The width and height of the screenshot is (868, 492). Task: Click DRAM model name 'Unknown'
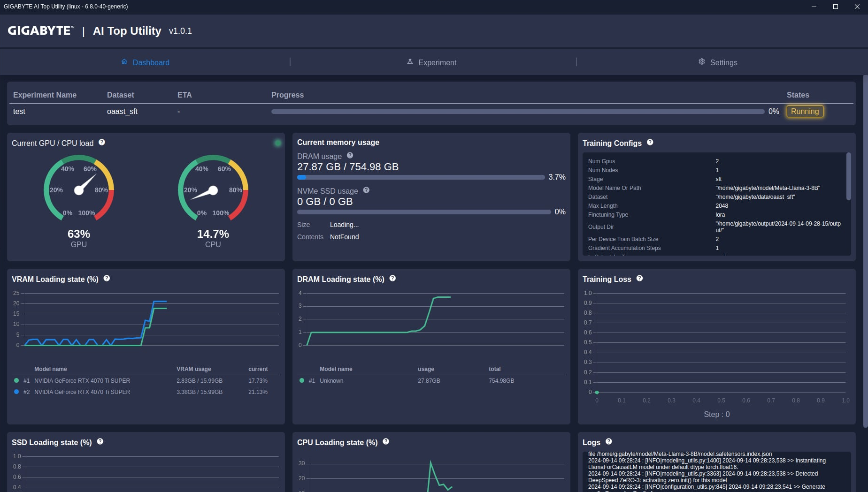click(x=331, y=381)
